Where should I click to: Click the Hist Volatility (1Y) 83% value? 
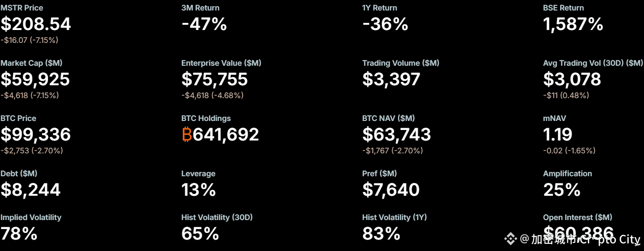(381, 234)
